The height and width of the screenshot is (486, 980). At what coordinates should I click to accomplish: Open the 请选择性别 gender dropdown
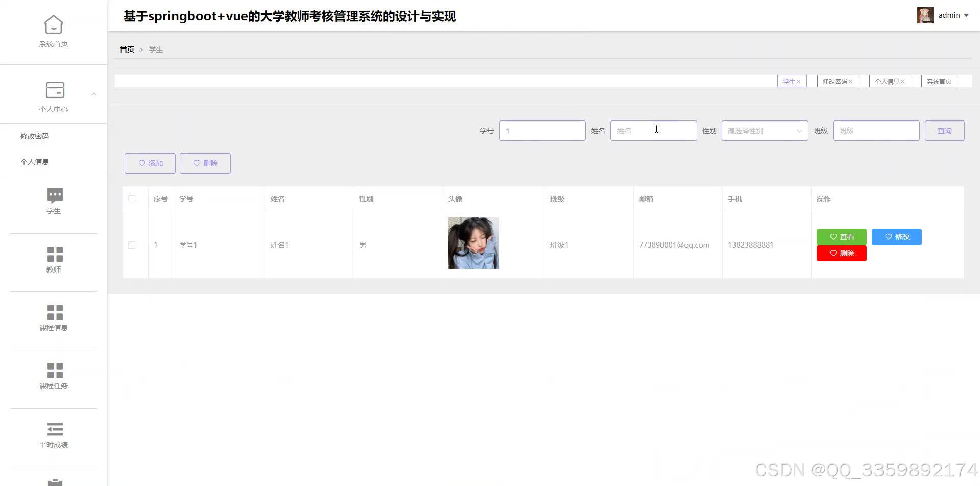pos(765,131)
